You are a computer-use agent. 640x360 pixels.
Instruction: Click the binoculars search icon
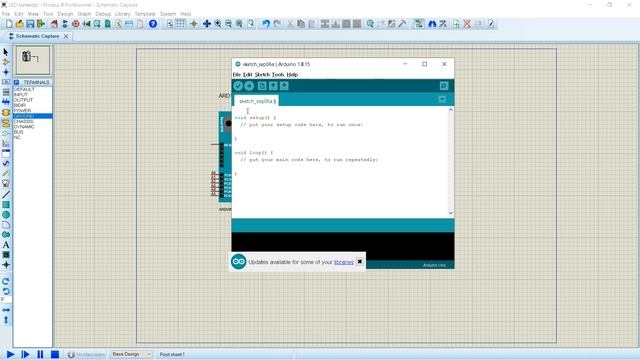pos(432,24)
